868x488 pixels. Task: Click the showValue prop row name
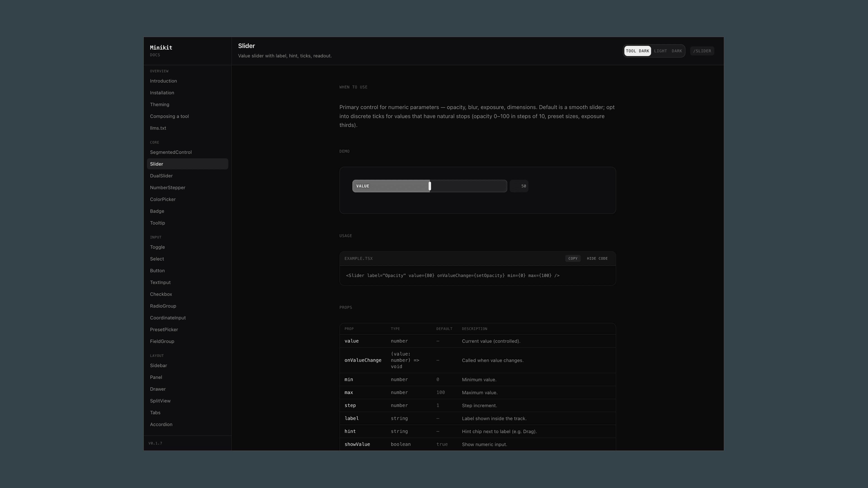click(x=357, y=444)
